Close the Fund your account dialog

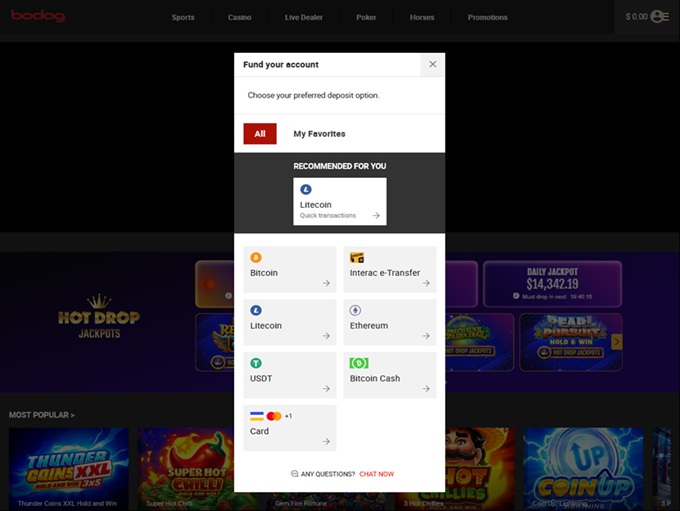[x=432, y=64]
